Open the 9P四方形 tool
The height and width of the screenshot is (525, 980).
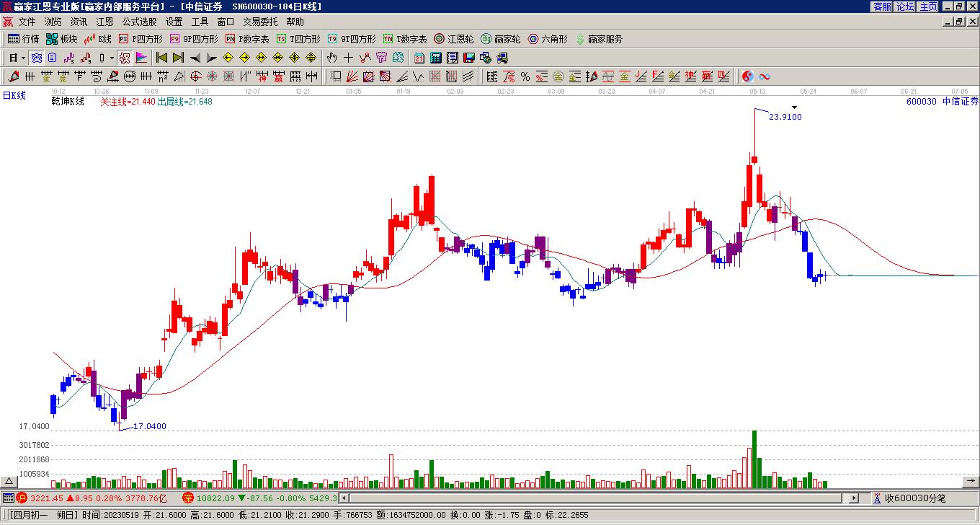click(x=194, y=39)
